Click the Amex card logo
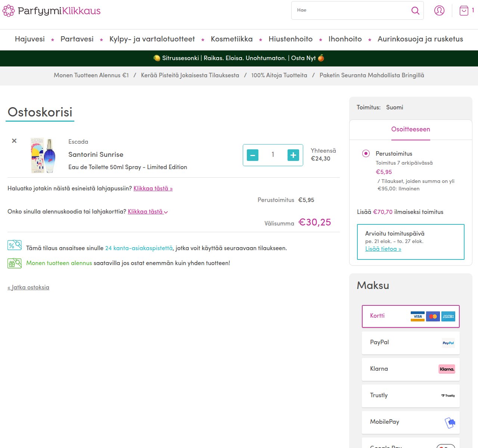478x448 pixels. coord(448,316)
